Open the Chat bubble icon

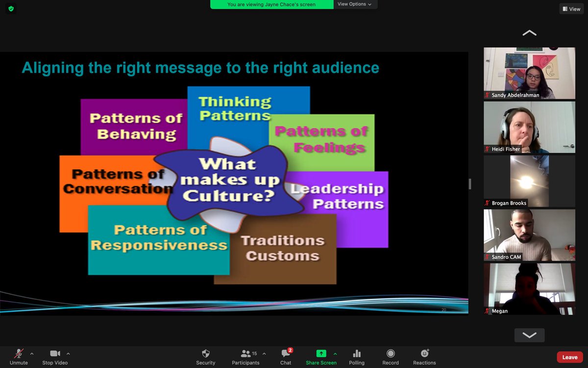click(286, 353)
